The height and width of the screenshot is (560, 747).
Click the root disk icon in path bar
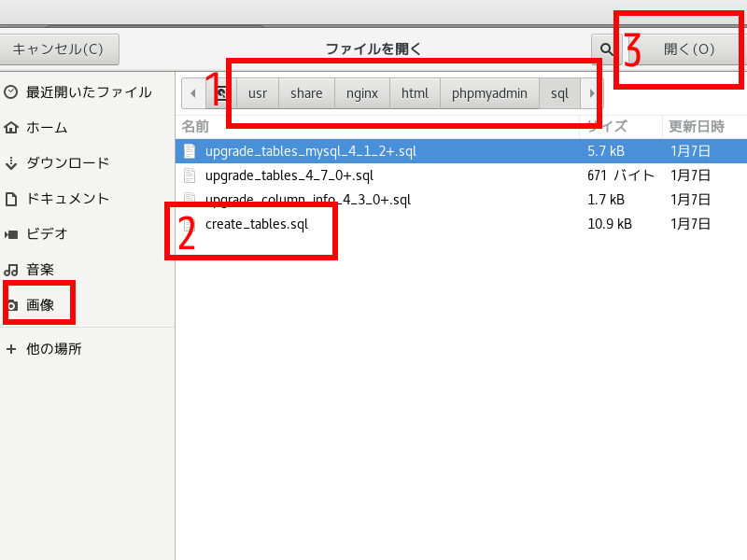(x=222, y=93)
